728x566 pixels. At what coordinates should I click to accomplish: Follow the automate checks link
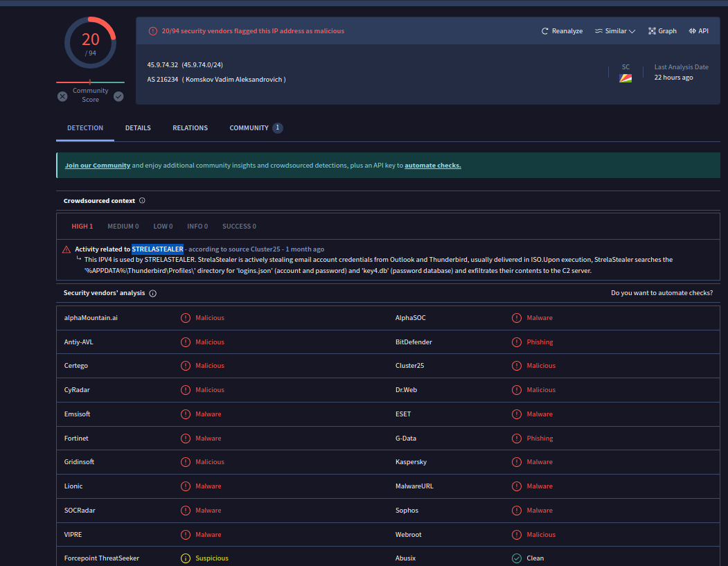coord(432,166)
